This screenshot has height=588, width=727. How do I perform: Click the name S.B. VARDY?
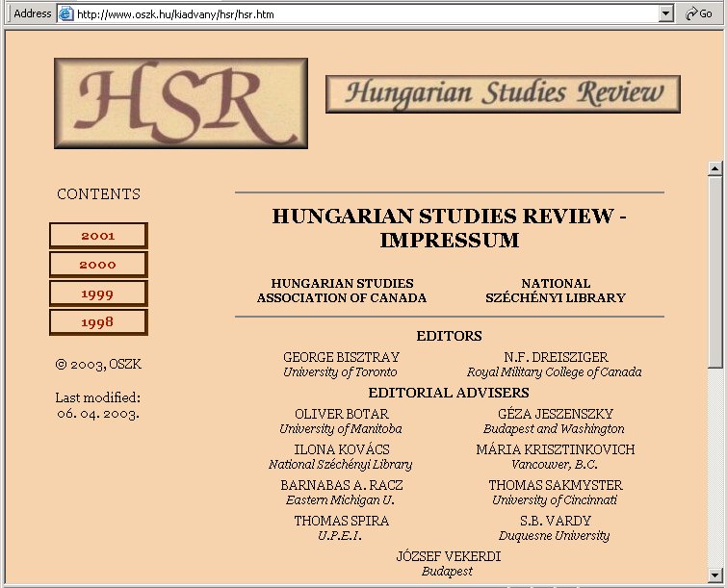pyautogui.click(x=556, y=521)
